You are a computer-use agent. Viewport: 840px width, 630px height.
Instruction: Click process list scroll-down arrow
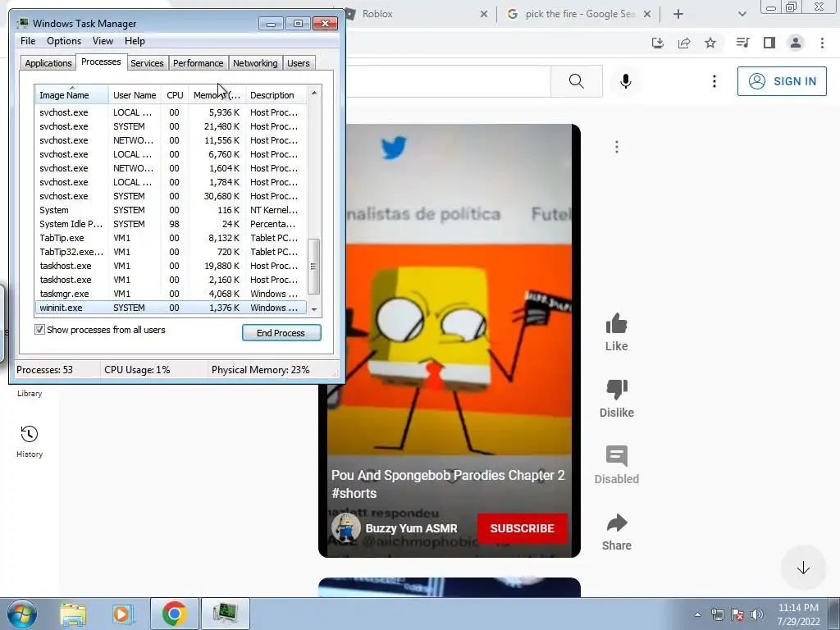(x=314, y=309)
